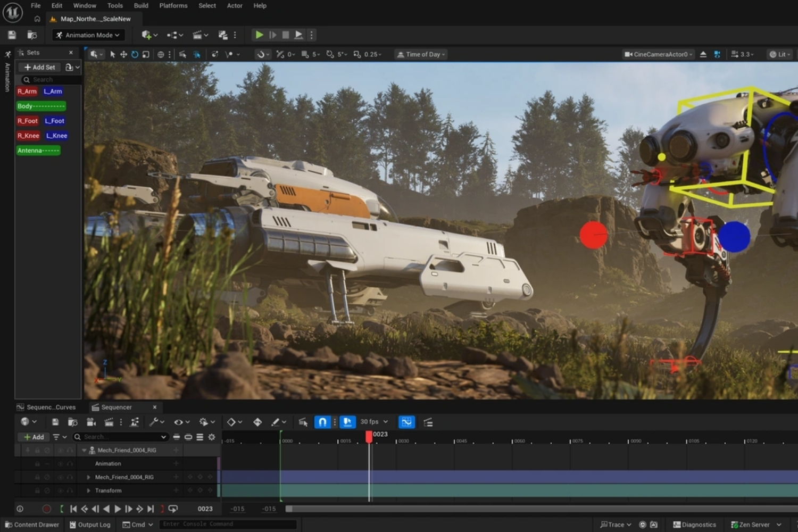This screenshot has width=798, height=532.
Task: Open the Sequencer curve editor icon
Action: (x=406, y=422)
